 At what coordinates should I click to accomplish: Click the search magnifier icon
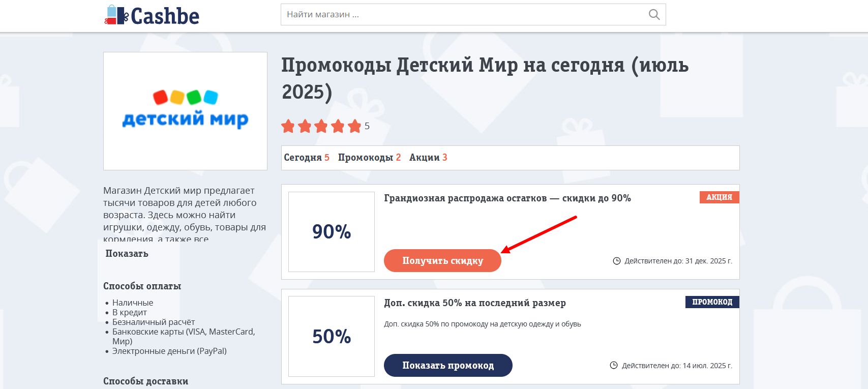(654, 15)
